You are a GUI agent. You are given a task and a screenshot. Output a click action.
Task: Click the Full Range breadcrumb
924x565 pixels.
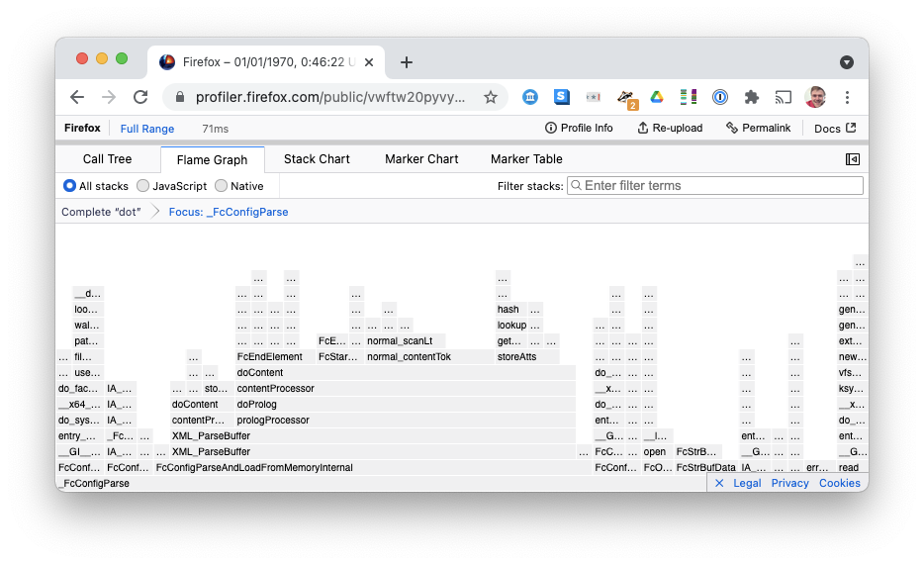click(x=147, y=129)
